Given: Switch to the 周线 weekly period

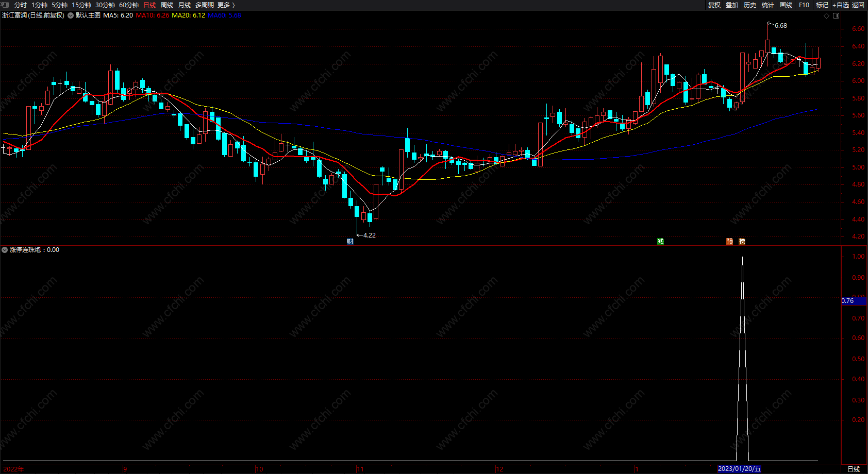Looking at the screenshot, I should (x=167, y=5).
